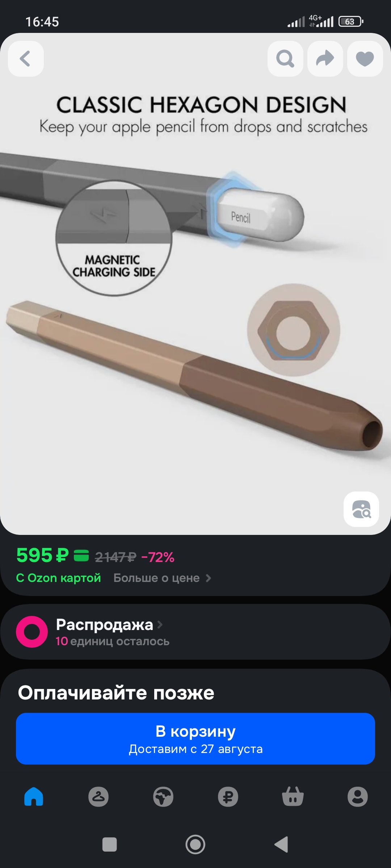Tap Android home circle button
The width and height of the screenshot is (391, 868).
tap(195, 844)
